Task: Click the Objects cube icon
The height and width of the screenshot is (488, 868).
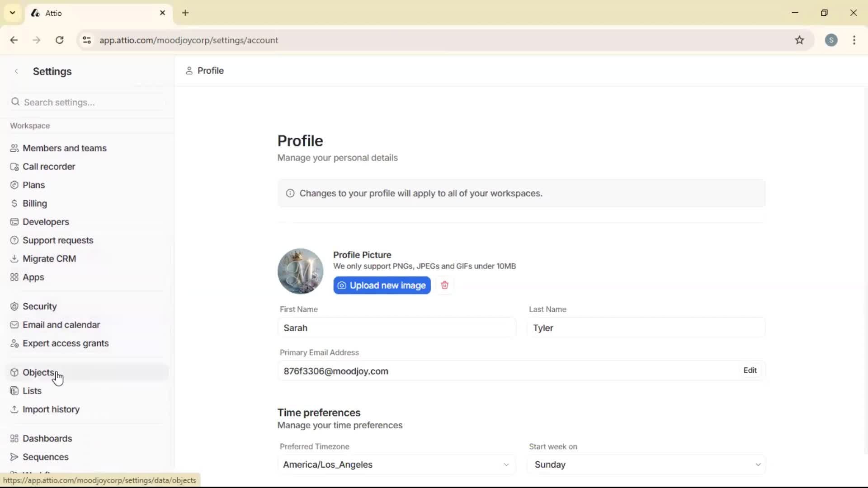Action: coord(14,372)
